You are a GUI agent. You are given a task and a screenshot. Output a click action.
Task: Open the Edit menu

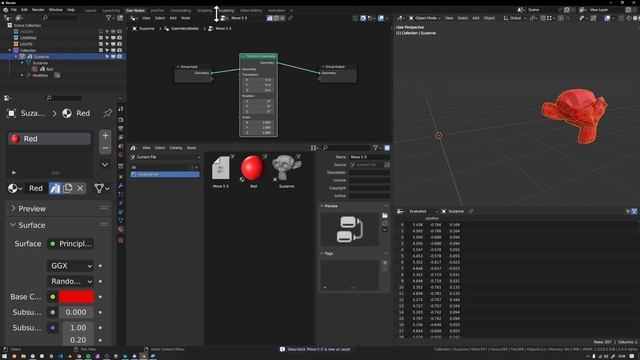point(24,10)
